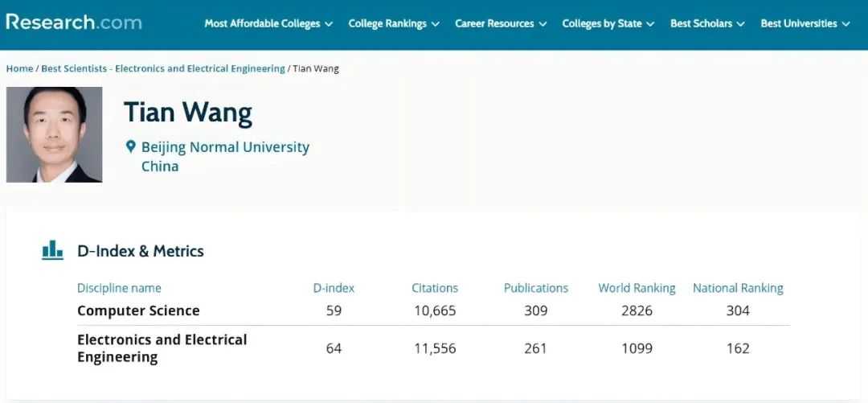Open Colleges by State menu
The image size is (868, 403).
pos(608,24)
